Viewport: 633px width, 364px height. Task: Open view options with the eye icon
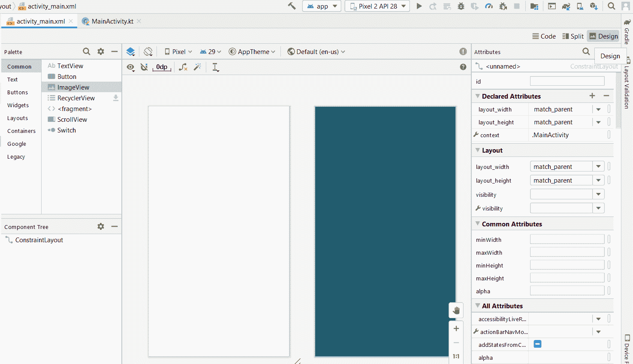131,67
